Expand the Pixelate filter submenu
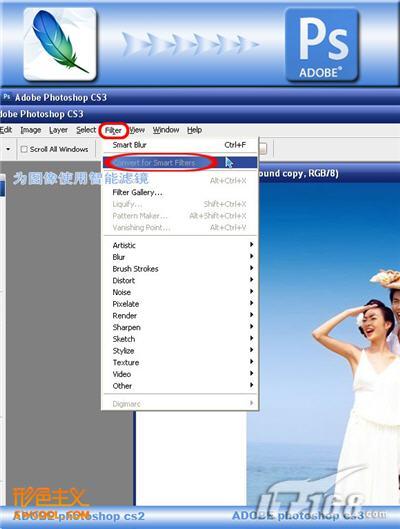 [180, 304]
